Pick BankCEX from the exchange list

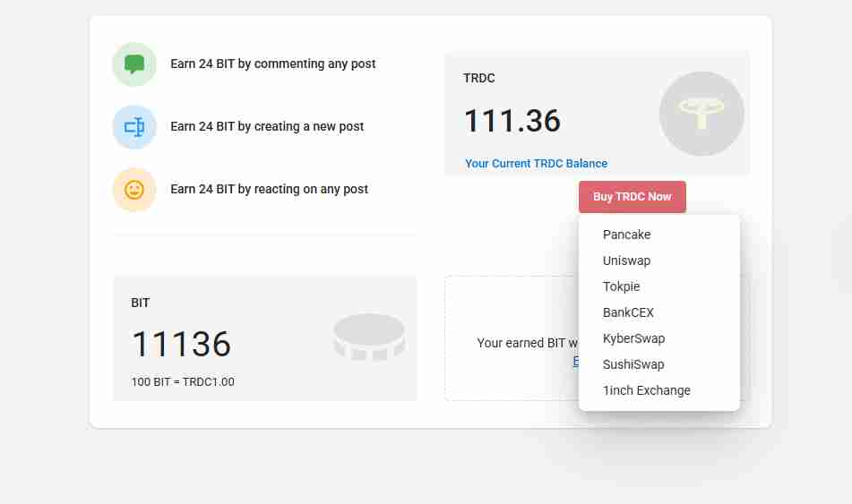[629, 312]
